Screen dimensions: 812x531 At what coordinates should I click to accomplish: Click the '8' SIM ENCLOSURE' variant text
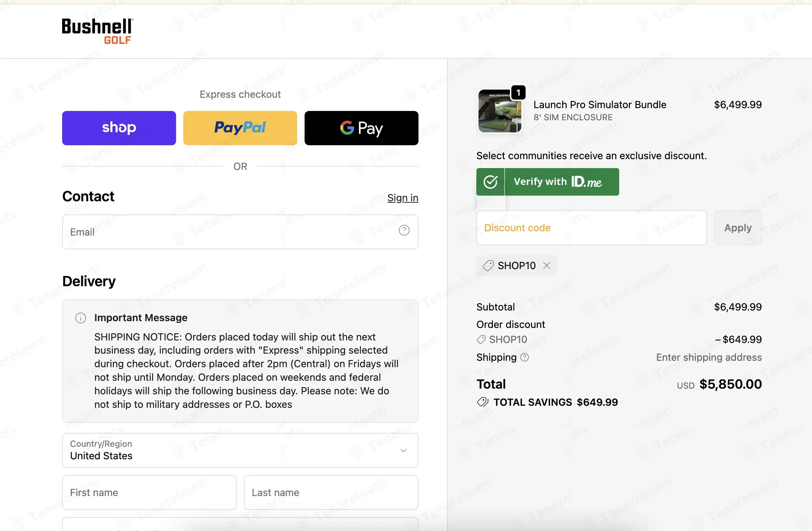click(x=573, y=117)
